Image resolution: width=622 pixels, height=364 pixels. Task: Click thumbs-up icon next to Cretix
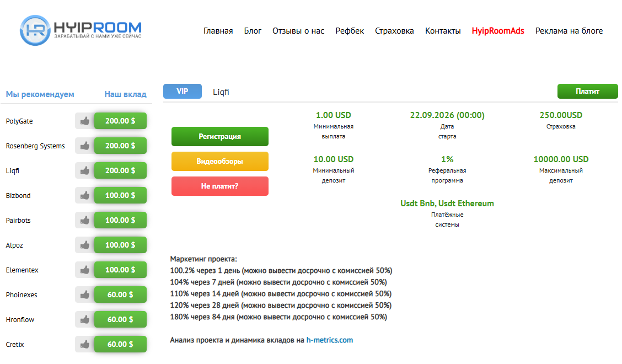point(85,345)
